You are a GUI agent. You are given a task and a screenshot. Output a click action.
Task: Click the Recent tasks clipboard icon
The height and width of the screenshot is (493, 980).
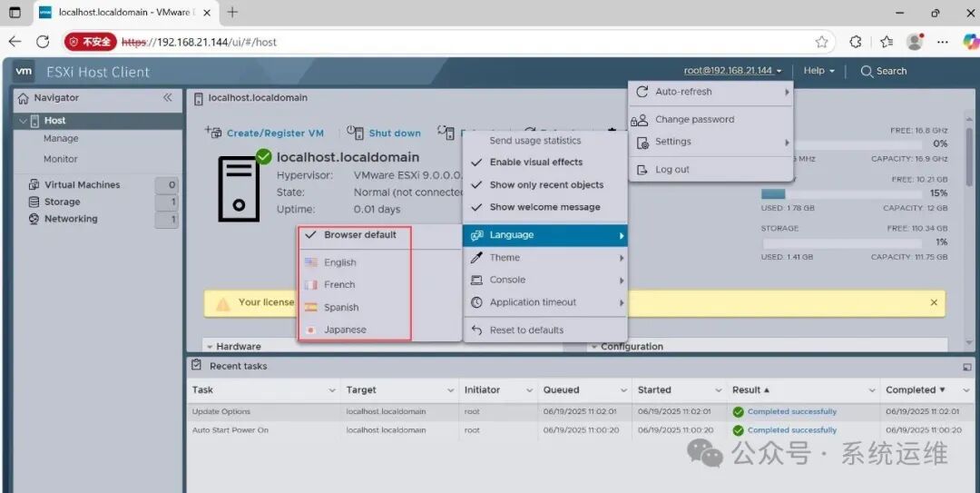pos(197,365)
